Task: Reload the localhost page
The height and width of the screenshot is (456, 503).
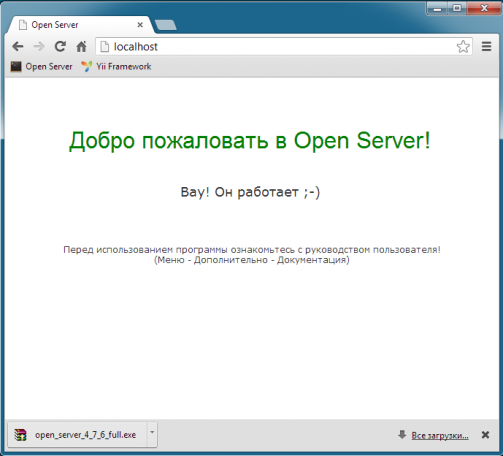Action: pyautogui.click(x=60, y=46)
